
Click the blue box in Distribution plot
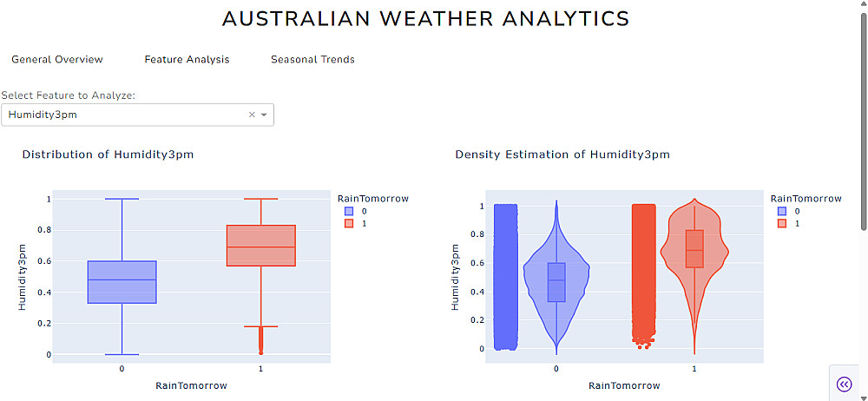coord(122,282)
